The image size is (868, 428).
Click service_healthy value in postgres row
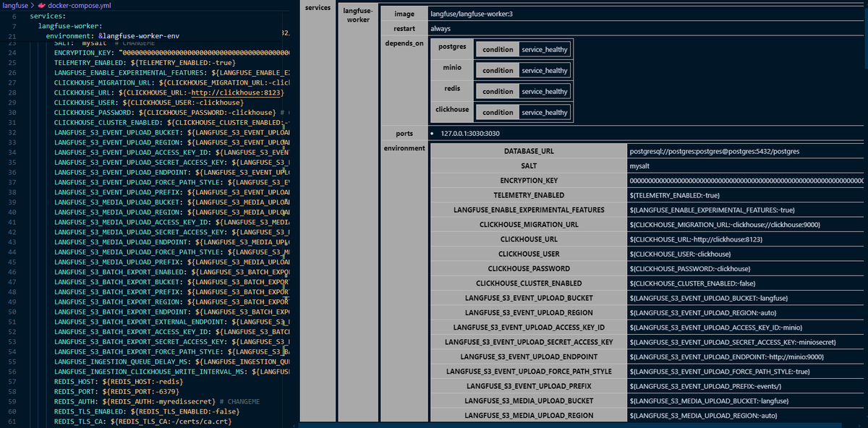click(545, 50)
